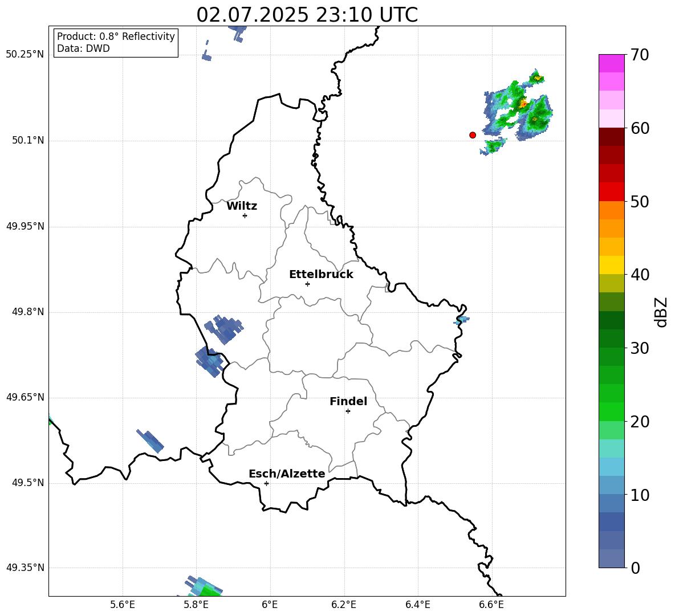Click the title '02.07.2025 23:10 UTC'
This screenshot has height=616, width=675.
click(x=307, y=15)
